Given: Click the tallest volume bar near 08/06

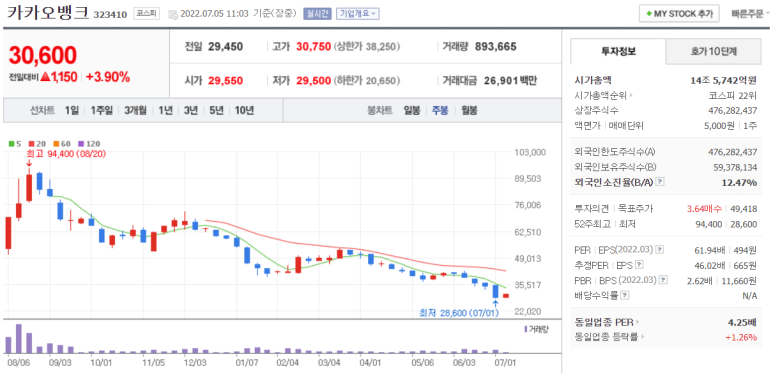Looking at the screenshot, I should 19,339.
